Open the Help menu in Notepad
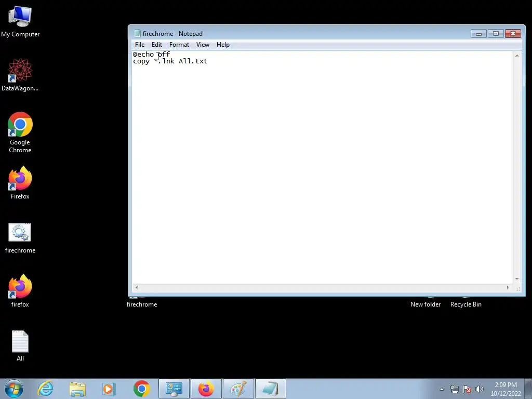This screenshot has height=399, width=532. pos(223,45)
